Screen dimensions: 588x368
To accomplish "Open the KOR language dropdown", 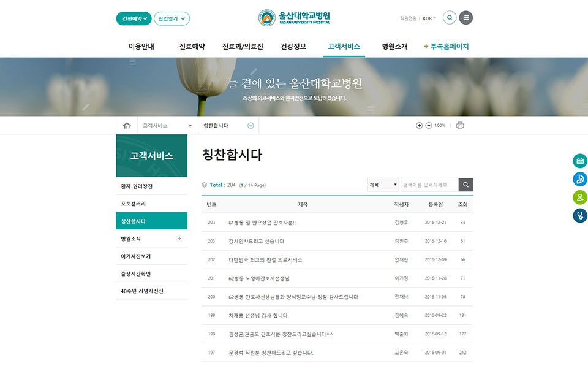I will click(429, 18).
